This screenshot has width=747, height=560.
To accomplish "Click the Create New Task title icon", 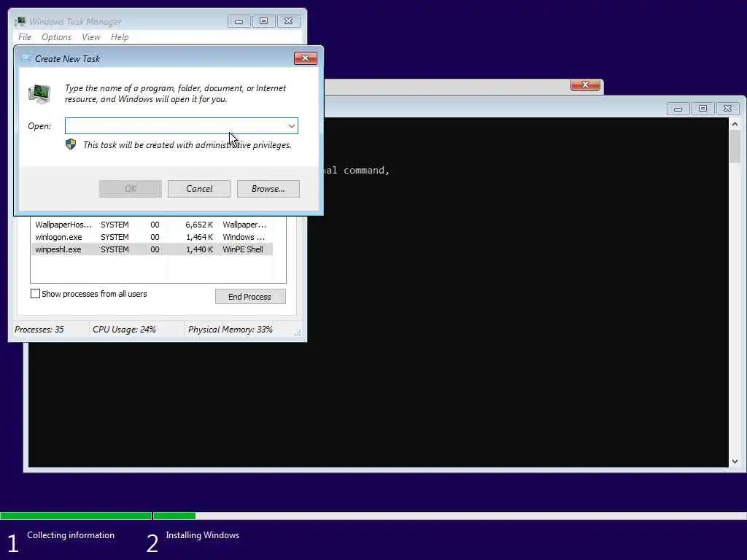I will pyautogui.click(x=26, y=58).
